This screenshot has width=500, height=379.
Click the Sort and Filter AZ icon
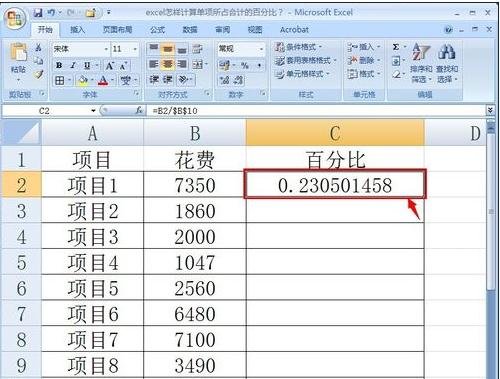pyautogui.click(x=420, y=52)
